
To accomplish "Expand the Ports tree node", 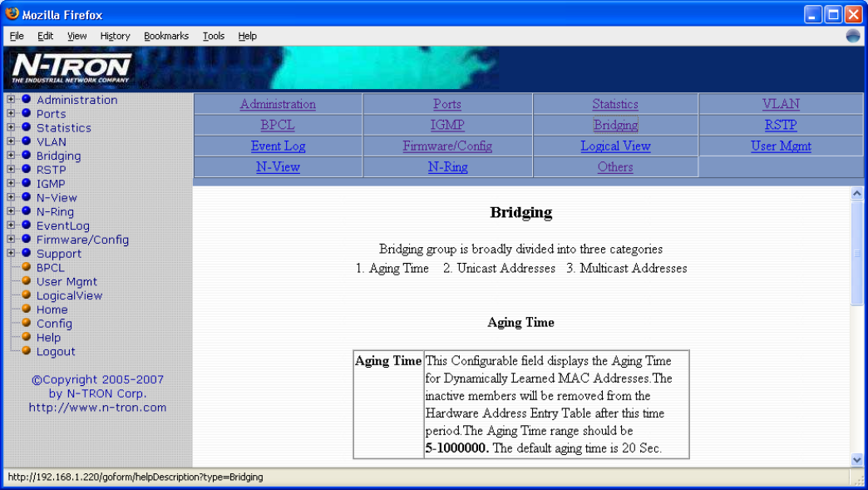I will [x=11, y=114].
